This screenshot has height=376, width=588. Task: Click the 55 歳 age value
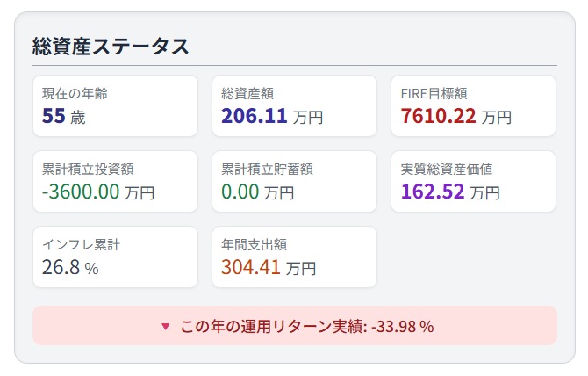coord(64,116)
